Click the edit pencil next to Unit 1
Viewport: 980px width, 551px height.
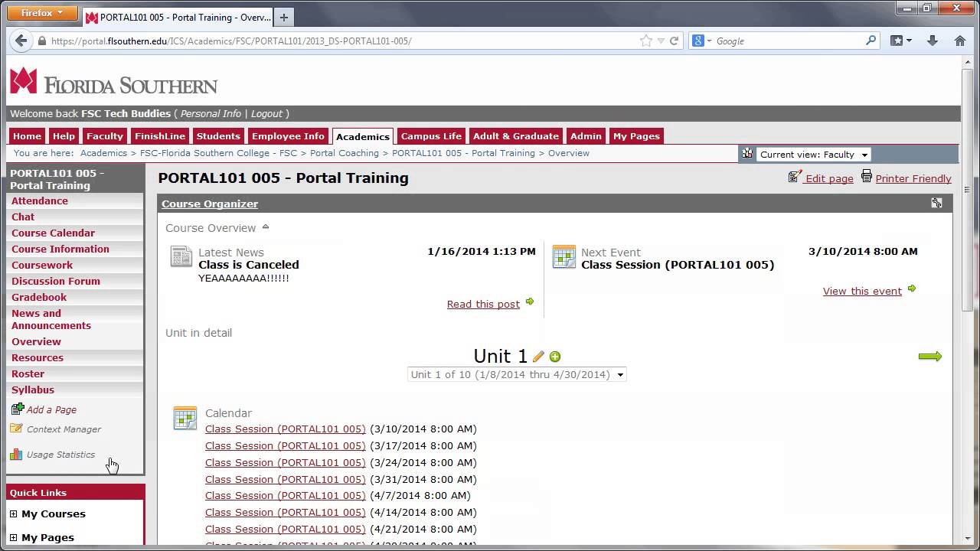tap(538, 357)
